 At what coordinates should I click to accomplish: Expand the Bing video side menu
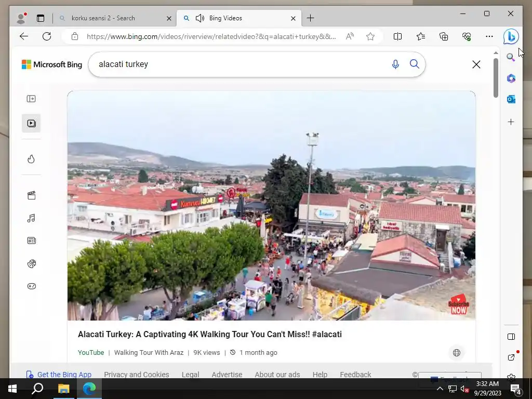pyautogui.click(x=31, y=99)
